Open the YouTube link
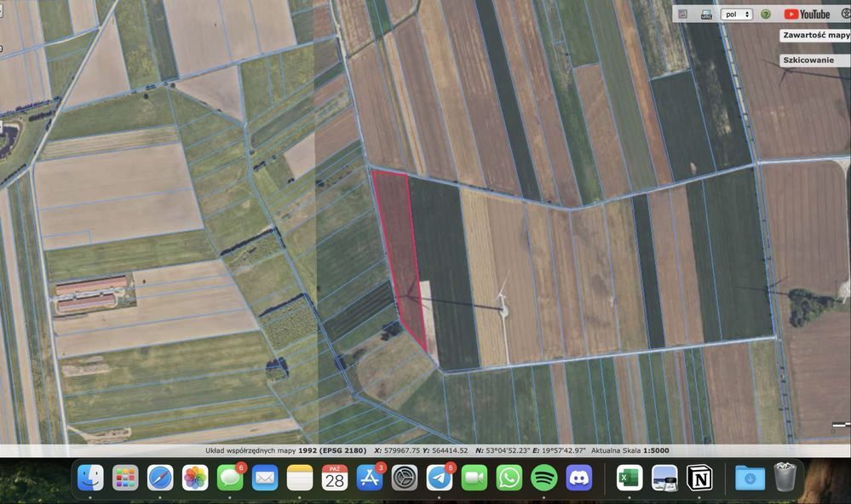 [806, 14]
